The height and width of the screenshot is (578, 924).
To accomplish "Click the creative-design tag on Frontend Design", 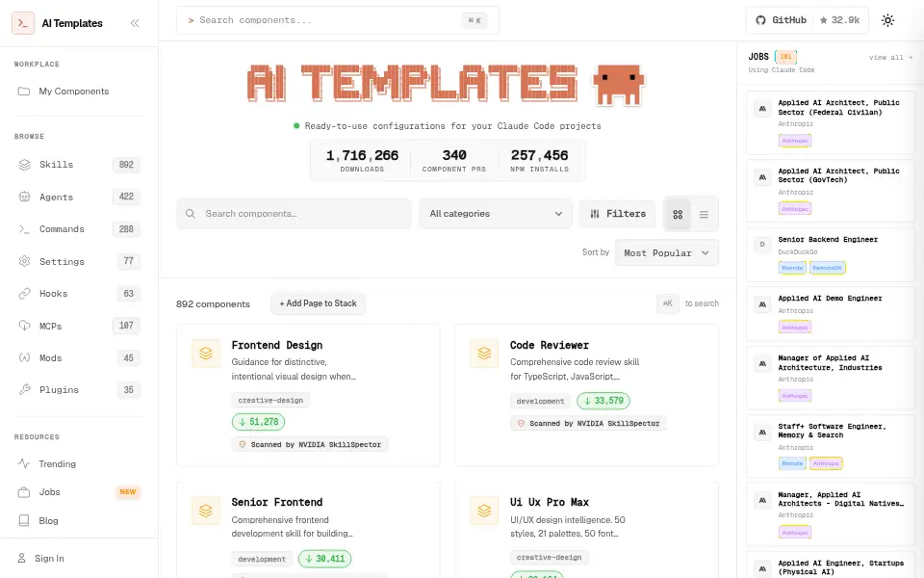I will [x=270, y=400].
